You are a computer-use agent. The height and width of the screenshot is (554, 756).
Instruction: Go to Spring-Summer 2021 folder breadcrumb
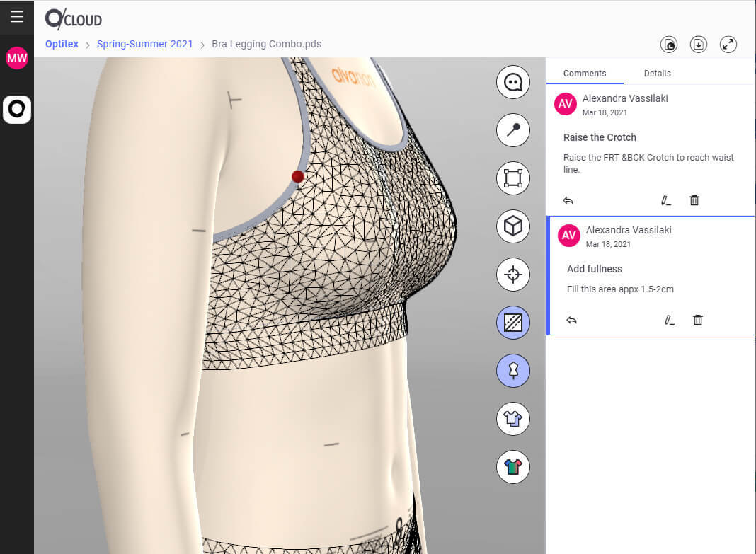[x=144, y=44]
